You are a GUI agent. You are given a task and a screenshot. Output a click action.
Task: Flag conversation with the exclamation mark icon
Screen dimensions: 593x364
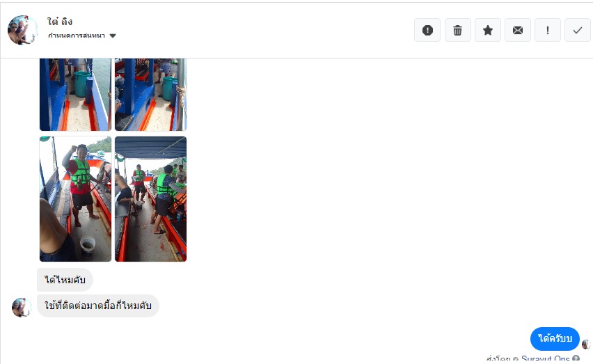tap(548, 30)
